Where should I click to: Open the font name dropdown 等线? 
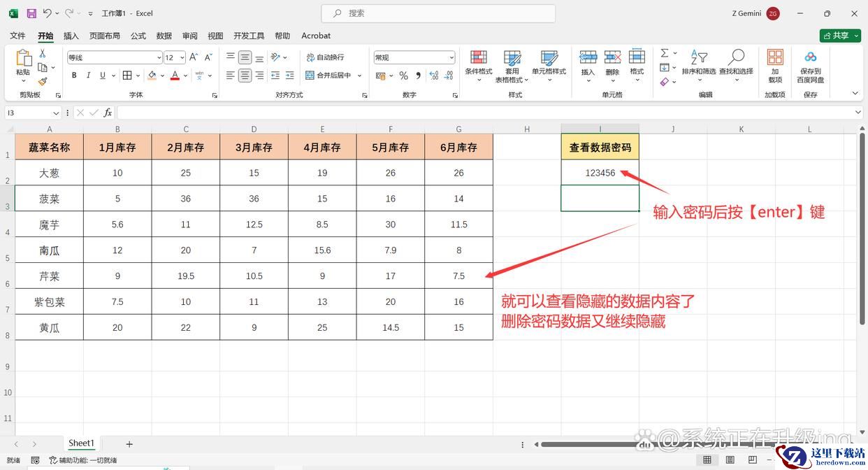click(159, 58)
